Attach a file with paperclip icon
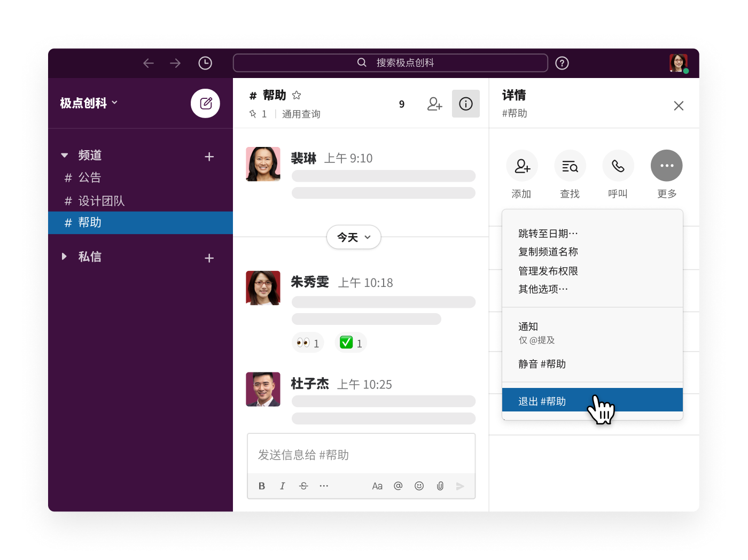 click(440, 486)
